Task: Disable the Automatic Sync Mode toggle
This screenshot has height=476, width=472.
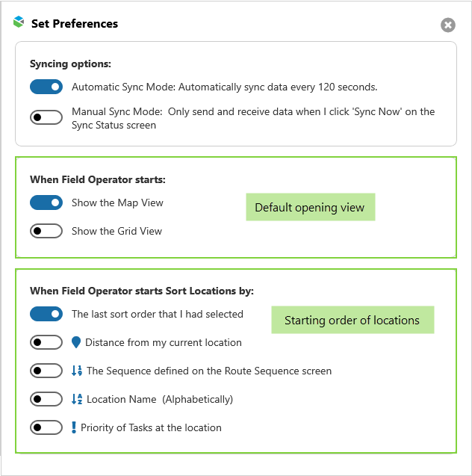Action: [x=46, y=87]
